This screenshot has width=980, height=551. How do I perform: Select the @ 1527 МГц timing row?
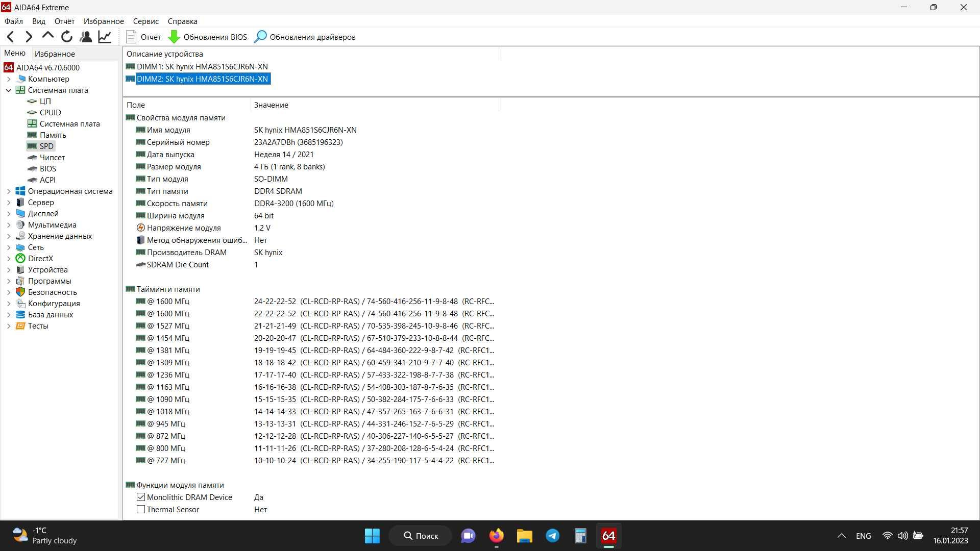tap(310, 326)
